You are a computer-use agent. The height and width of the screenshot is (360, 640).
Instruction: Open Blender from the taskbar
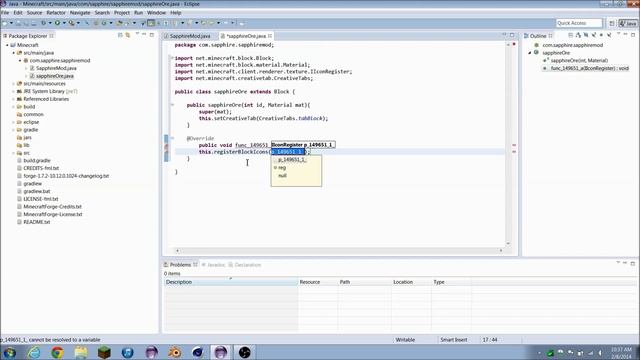[175, 352]
